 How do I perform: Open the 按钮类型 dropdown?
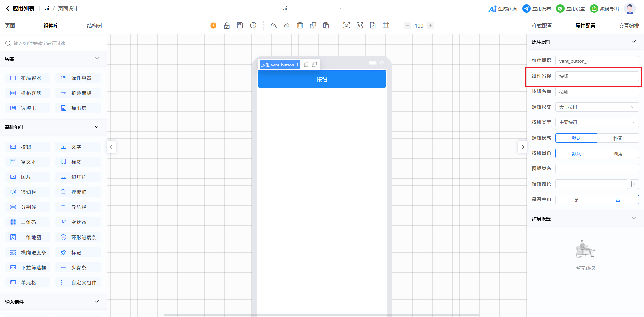pos(597,123)
